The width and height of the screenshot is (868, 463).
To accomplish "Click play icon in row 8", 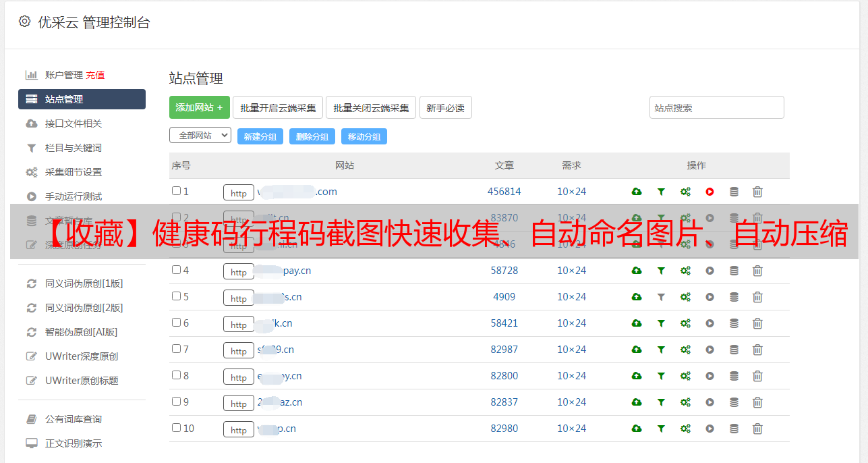I will coord(710,376).
